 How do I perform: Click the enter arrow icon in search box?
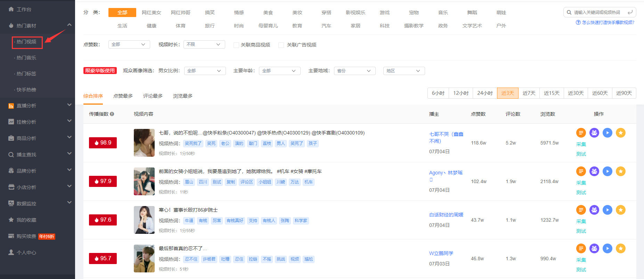[x=630, y=13]
